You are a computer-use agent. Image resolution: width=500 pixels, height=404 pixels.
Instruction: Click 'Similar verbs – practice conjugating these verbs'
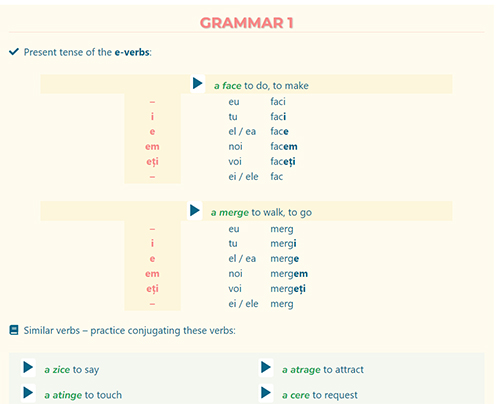pyautogui.click(x=129, y=331)
